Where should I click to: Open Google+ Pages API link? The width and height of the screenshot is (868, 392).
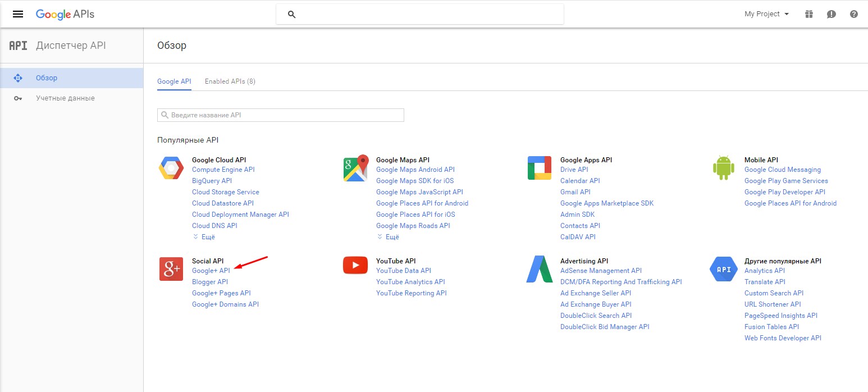pyautogui.click(x=221, y=293)
